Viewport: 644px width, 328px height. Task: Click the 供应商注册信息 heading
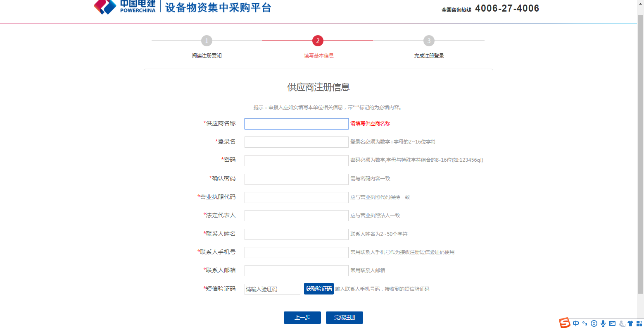pos(318,87)
